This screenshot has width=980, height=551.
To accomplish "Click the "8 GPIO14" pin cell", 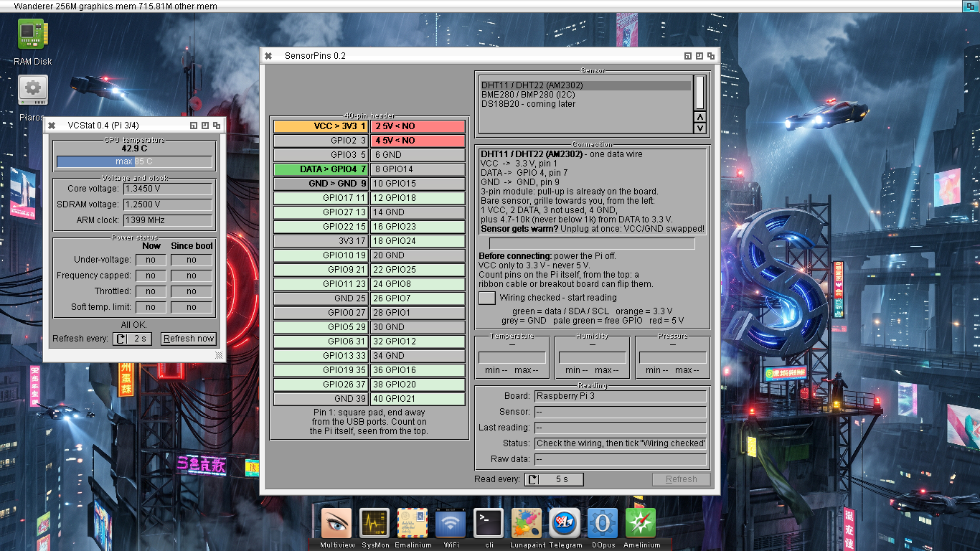I will pyautogui.click(x=418, y=169).
